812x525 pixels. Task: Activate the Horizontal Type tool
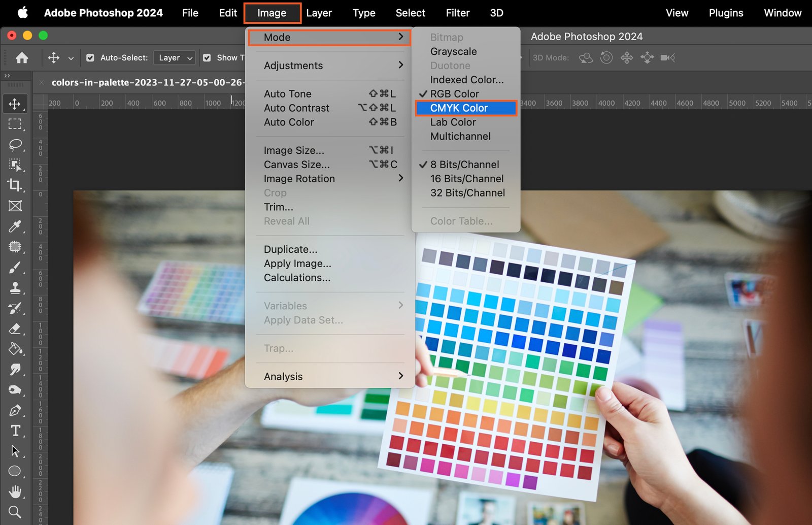(15, 431)
